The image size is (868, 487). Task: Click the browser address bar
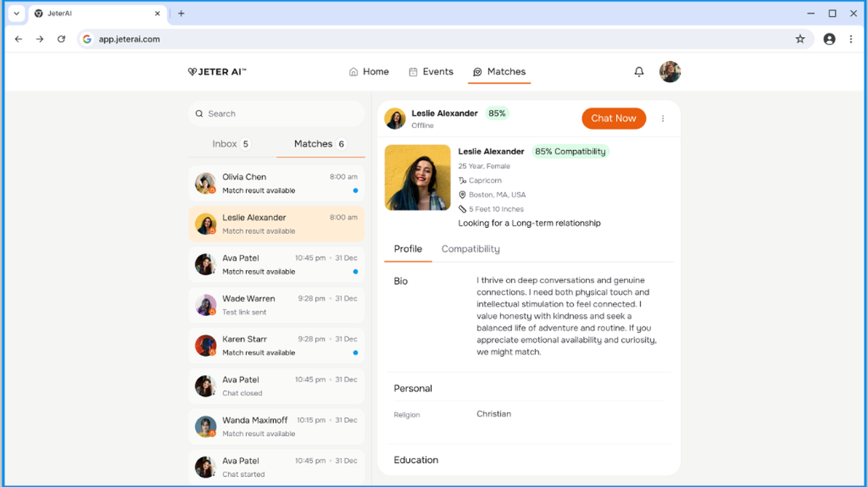coord(446,39)
